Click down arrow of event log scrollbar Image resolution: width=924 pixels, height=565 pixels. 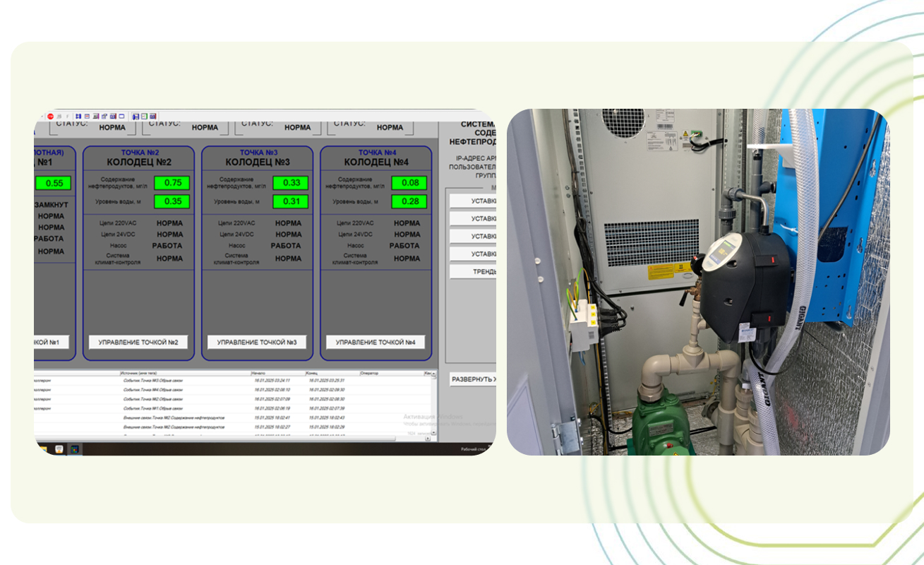433,433
